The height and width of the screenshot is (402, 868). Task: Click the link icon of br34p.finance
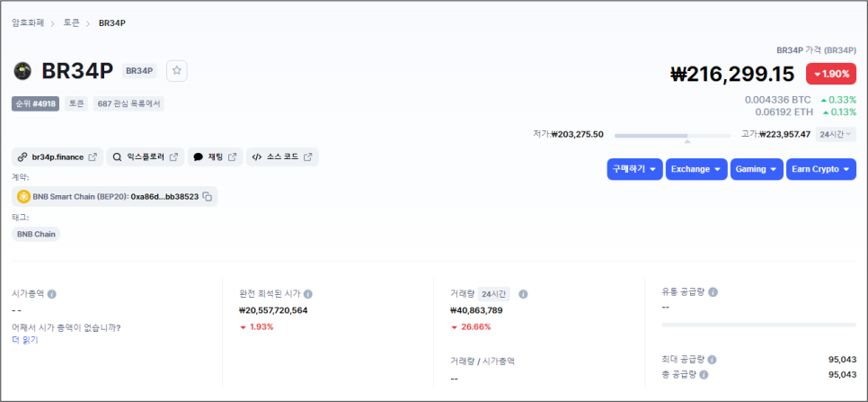(22, 157)
